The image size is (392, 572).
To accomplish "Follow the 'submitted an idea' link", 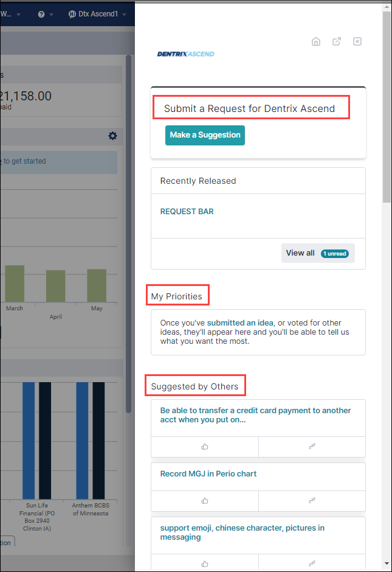I will [x=240, y=323].
